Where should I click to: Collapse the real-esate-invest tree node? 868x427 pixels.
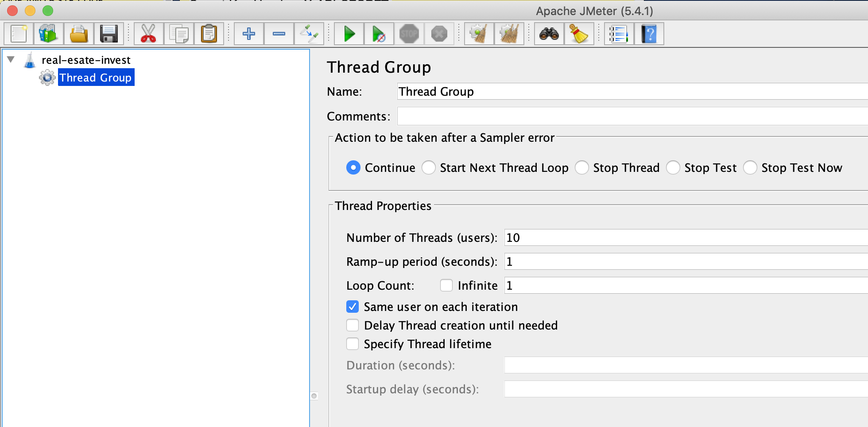(11, 59)
